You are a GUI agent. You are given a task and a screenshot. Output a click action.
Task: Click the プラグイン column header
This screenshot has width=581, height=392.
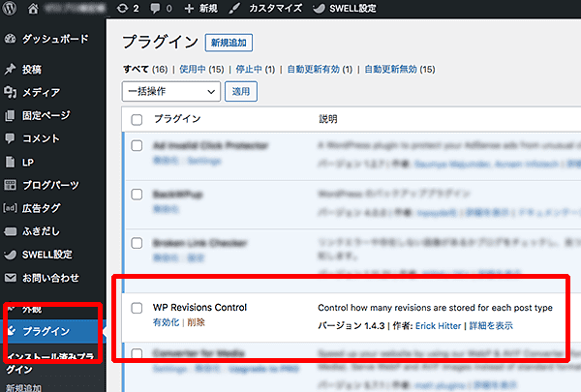point(177,119)
